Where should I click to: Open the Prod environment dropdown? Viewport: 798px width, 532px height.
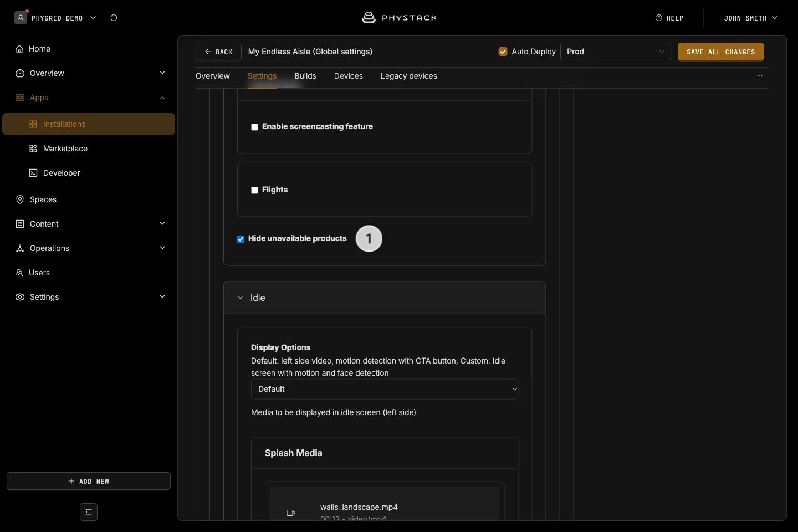pyautogui.click(x=616, y=52)
